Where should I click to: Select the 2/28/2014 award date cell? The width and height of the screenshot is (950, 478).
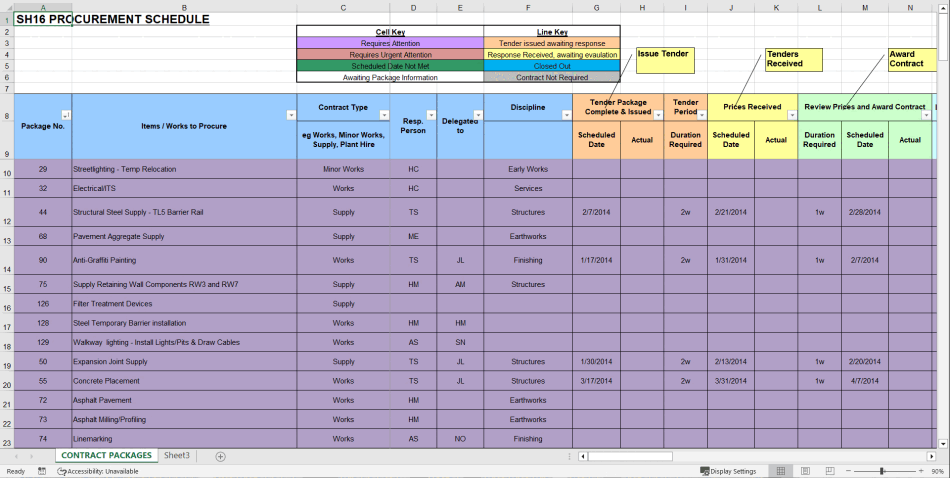pyautogui.click(x=865, y=212)
